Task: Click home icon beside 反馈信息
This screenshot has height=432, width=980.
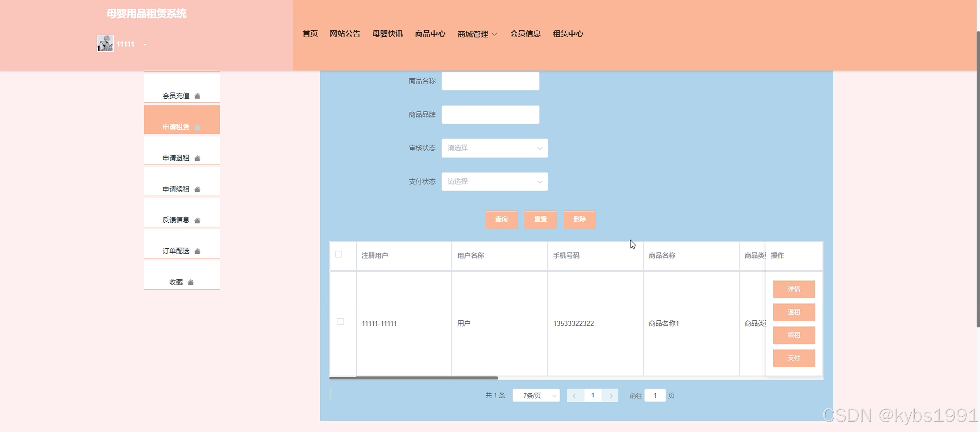Action: tap(197, 220)
